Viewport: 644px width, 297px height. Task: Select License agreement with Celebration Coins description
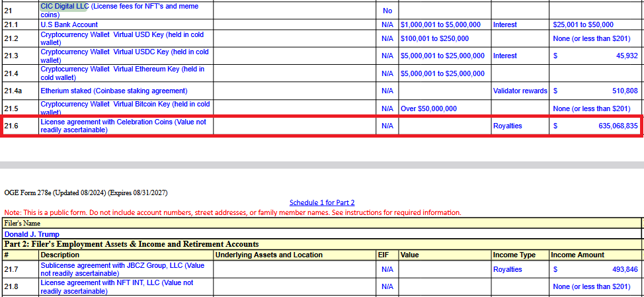123,126
